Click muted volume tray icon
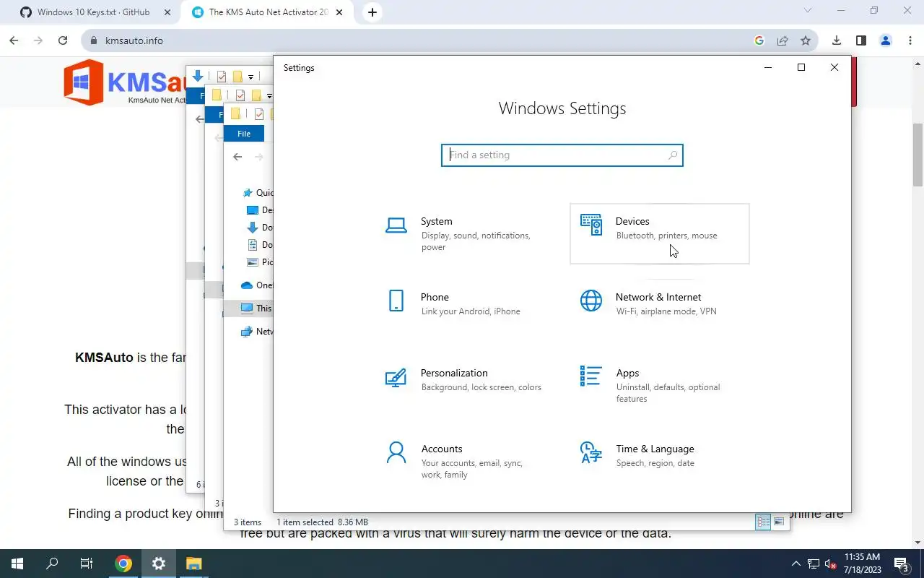This screenshot has width=924, height=578. [x=831, y=564]
